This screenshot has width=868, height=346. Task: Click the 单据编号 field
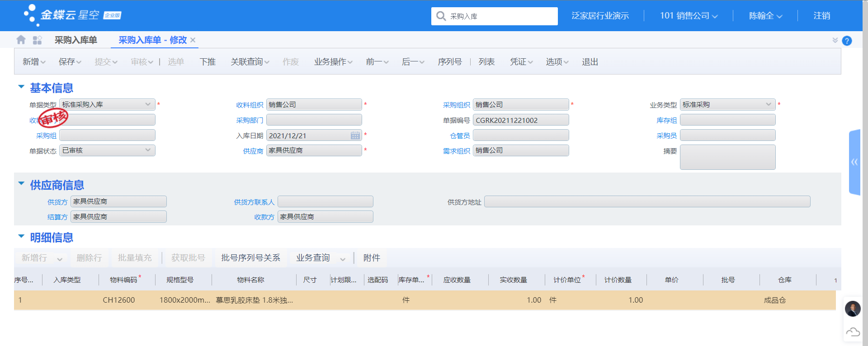click(521, 120)
